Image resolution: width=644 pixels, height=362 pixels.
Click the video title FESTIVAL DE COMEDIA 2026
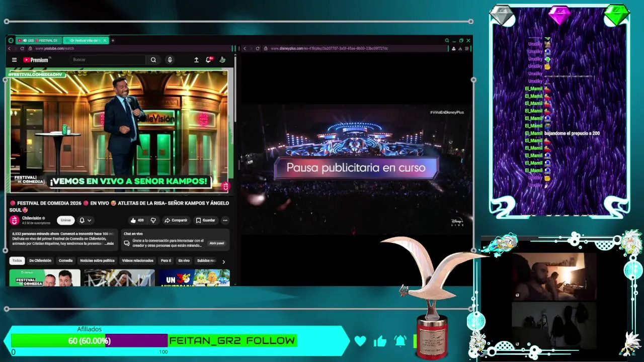coord(119,206)
